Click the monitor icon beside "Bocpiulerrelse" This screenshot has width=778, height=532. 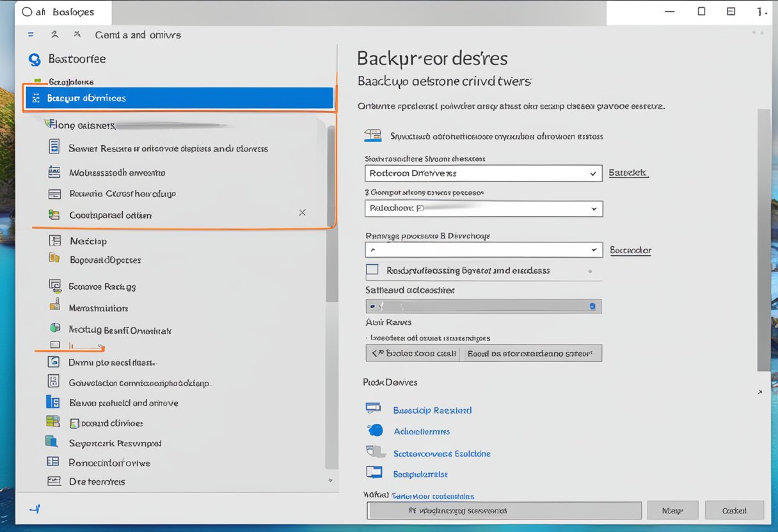tap(374, 473)
